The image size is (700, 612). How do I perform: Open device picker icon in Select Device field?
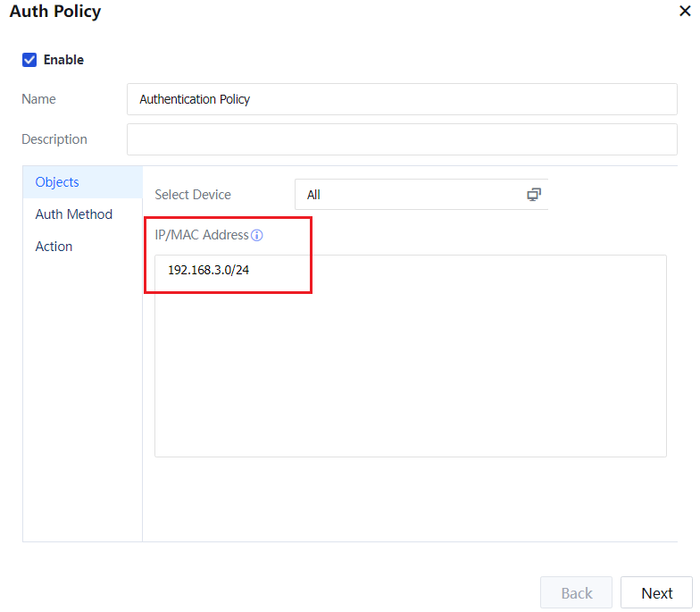tap(534, 195)
